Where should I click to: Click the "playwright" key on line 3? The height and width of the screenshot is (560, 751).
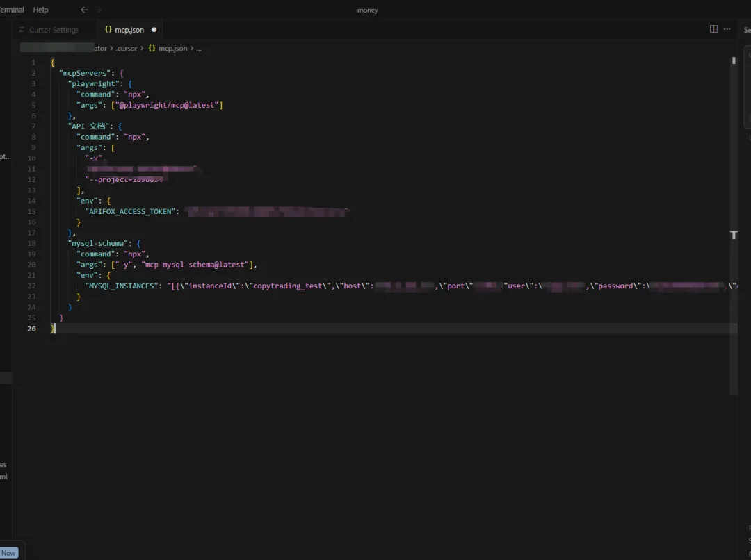tap(93, 84)
